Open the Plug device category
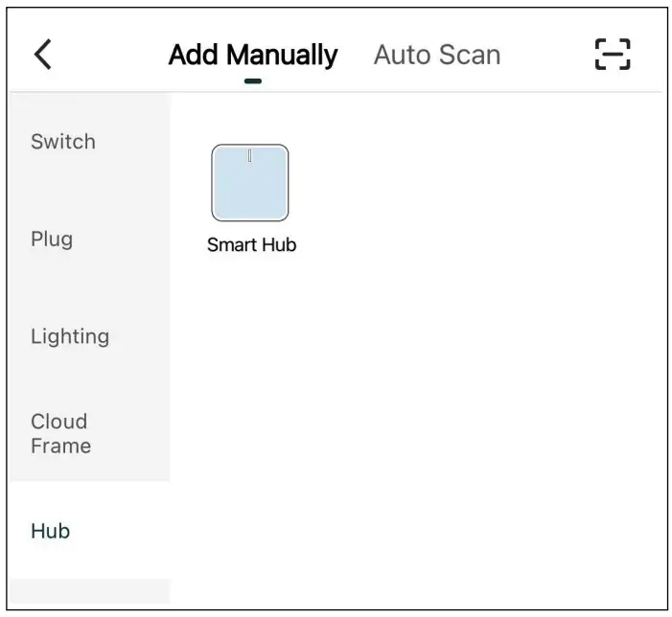 point(52,239)
